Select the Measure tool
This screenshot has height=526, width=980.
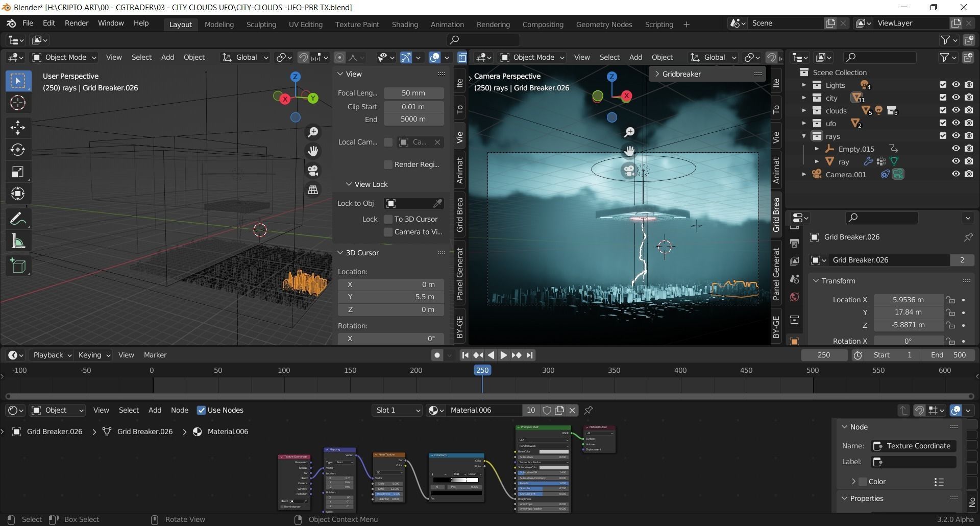coord(18,242)
